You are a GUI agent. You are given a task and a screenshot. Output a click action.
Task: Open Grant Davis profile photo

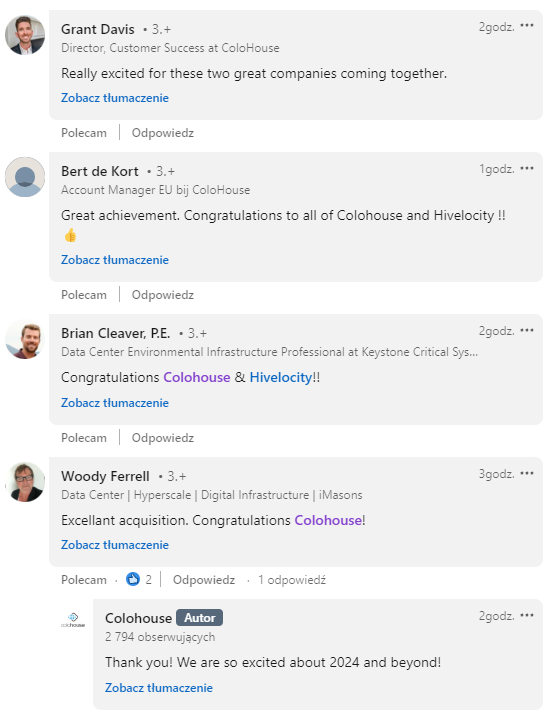coord(25,35)
